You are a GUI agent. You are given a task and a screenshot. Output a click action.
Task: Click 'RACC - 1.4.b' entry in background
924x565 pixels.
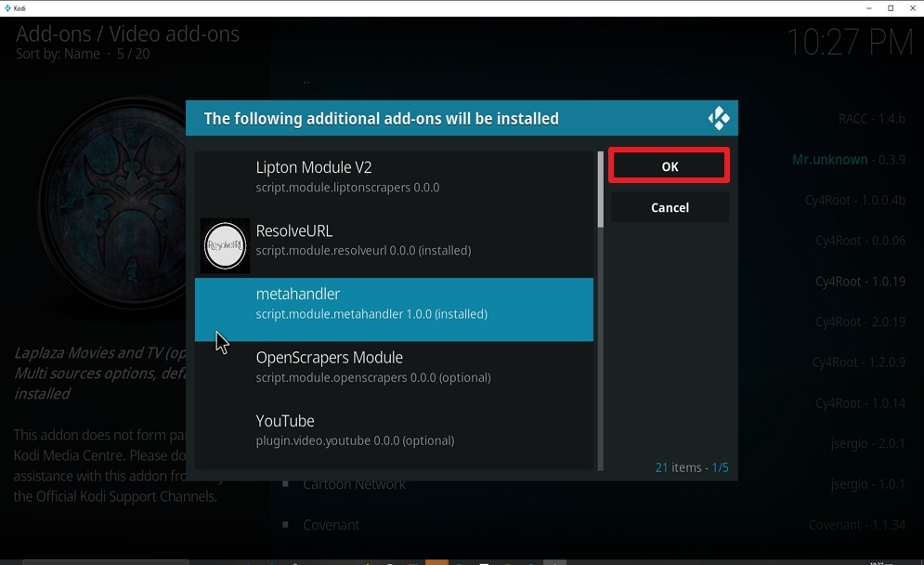point(872,119)
